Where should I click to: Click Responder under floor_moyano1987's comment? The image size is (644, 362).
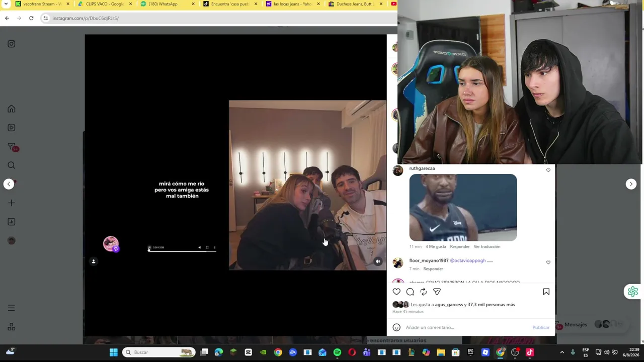click(433, 269)
